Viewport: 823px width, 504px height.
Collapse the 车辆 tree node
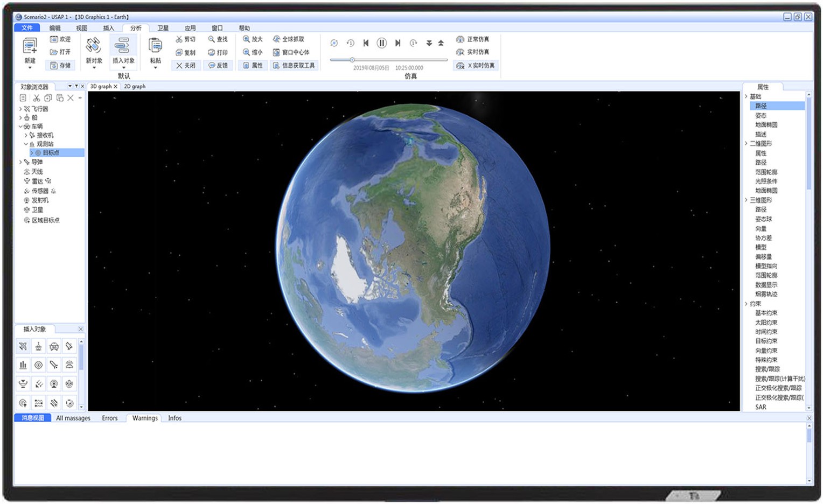20,127
